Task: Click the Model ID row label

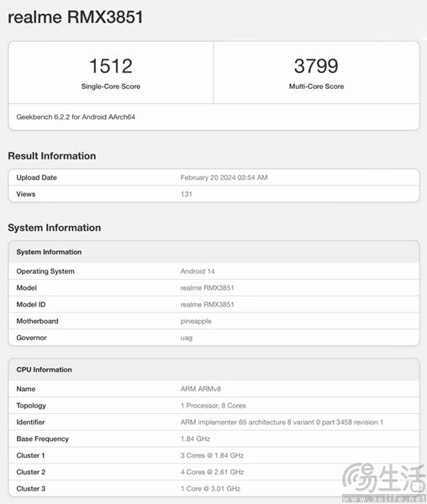Action: (x=31, y=304)
